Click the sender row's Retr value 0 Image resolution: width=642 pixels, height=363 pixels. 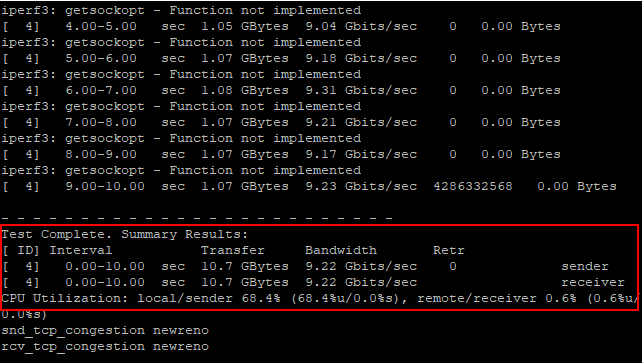453,266
